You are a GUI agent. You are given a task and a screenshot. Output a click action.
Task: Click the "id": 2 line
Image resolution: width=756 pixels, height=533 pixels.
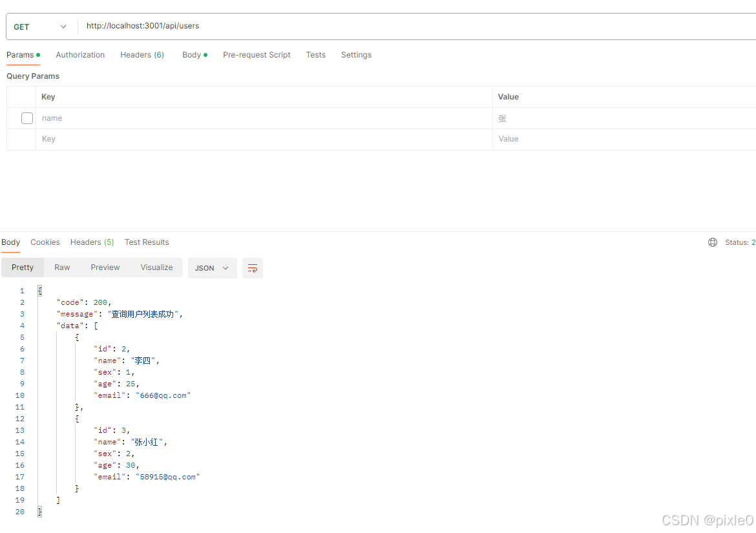point(112,349)
